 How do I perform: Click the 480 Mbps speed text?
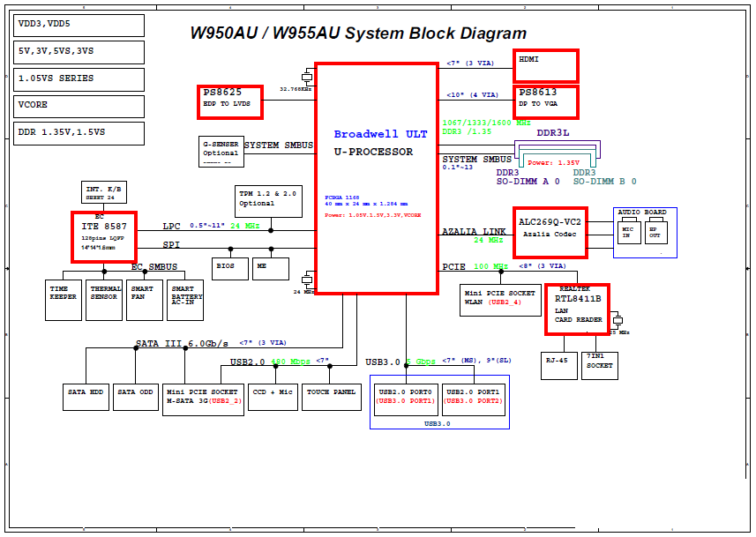click(290, 362)
